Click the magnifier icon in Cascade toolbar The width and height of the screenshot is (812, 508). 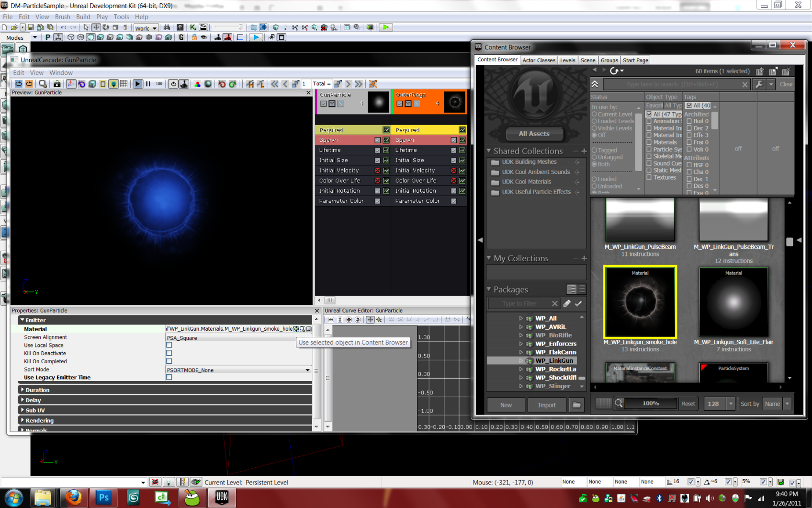[x=43, y=83]
